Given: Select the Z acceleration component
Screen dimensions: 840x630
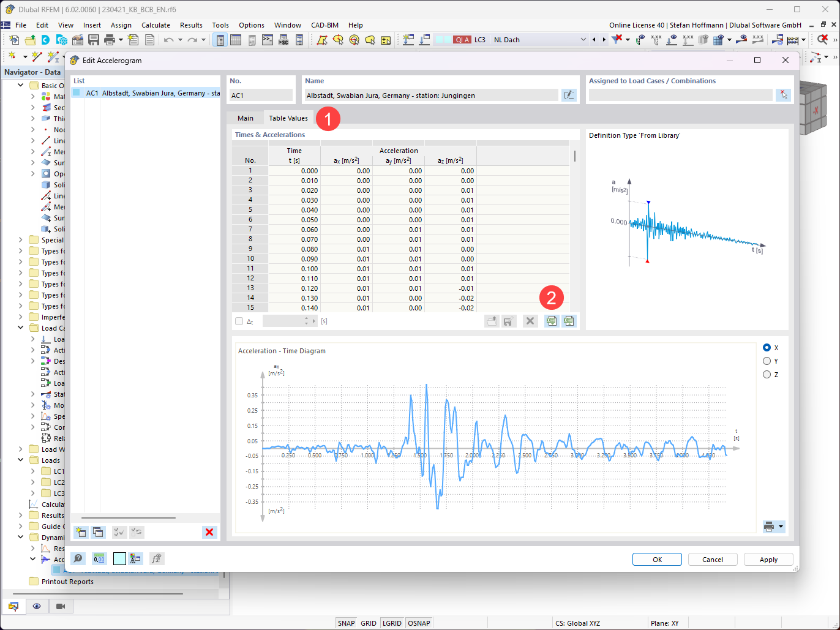Looking at the screenshot, I should [768, 374].
